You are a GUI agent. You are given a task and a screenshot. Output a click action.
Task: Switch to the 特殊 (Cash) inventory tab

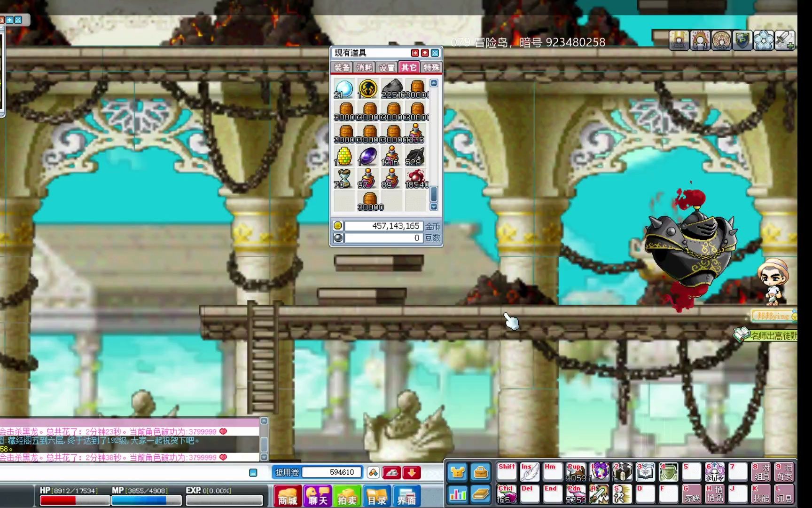[431, 67]
